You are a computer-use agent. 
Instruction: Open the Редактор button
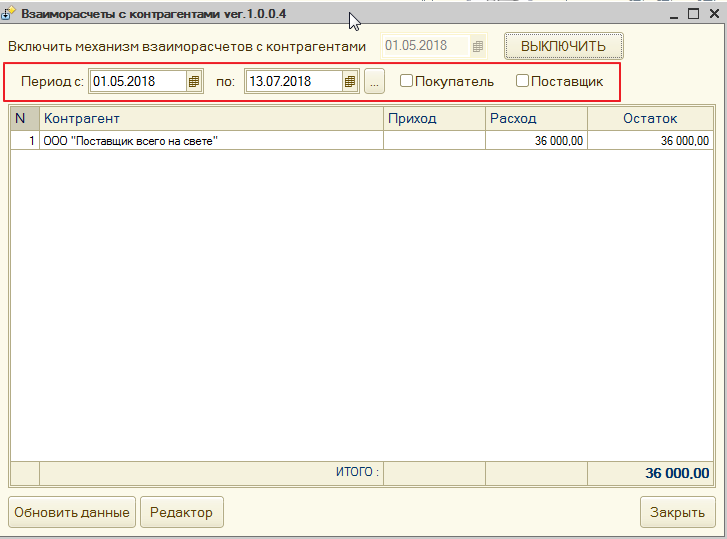tap(182, 512)
